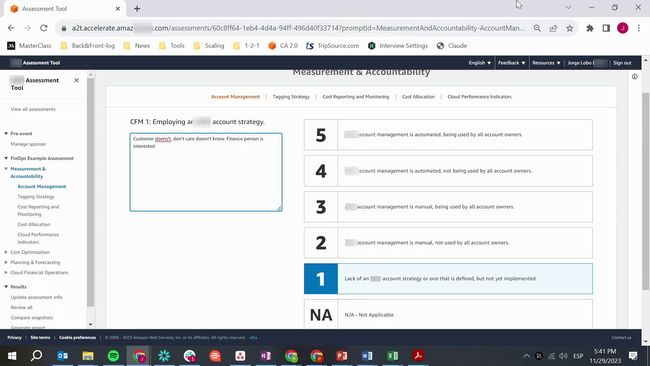Screen dimensions: 650x366
Task: Reload the page with the refresh icon
Action: 44,28
